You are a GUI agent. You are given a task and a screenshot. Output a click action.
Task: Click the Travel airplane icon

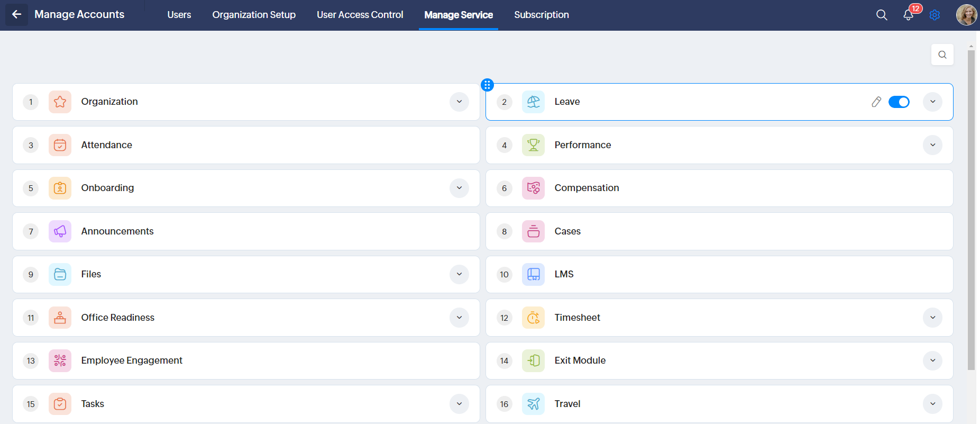(x=533, y=404)
